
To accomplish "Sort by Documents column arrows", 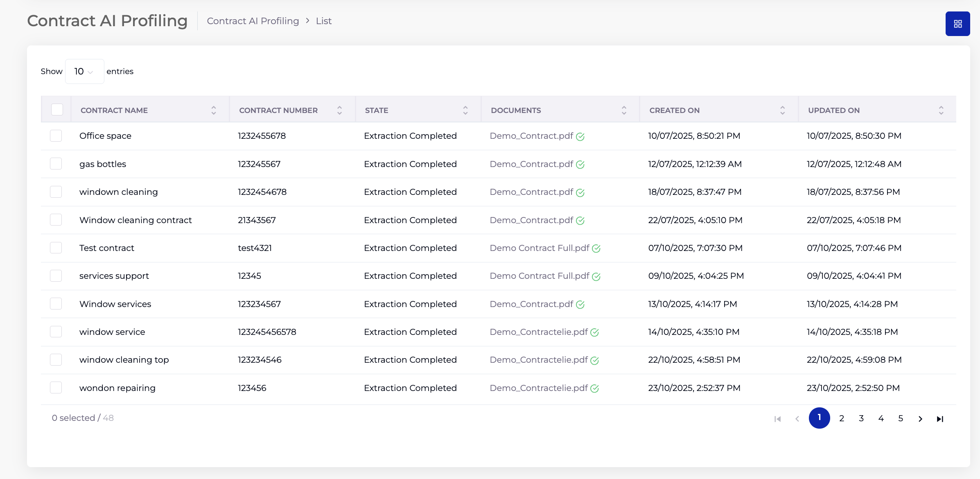I will 624,110.
